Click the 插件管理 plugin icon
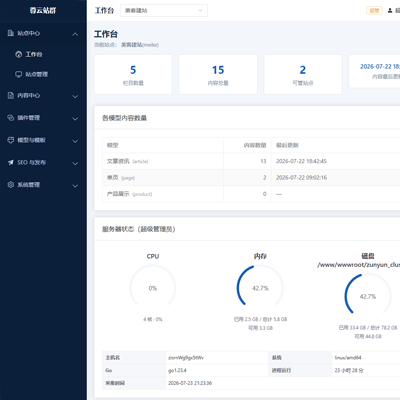 click(11, 118)
